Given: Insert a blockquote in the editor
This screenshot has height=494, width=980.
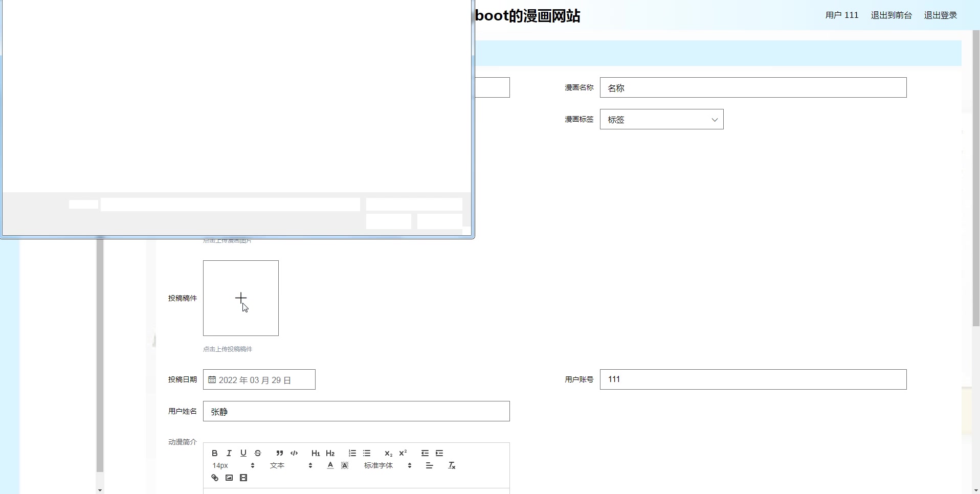Looking at the screenshot, I should tap(279, 453).
